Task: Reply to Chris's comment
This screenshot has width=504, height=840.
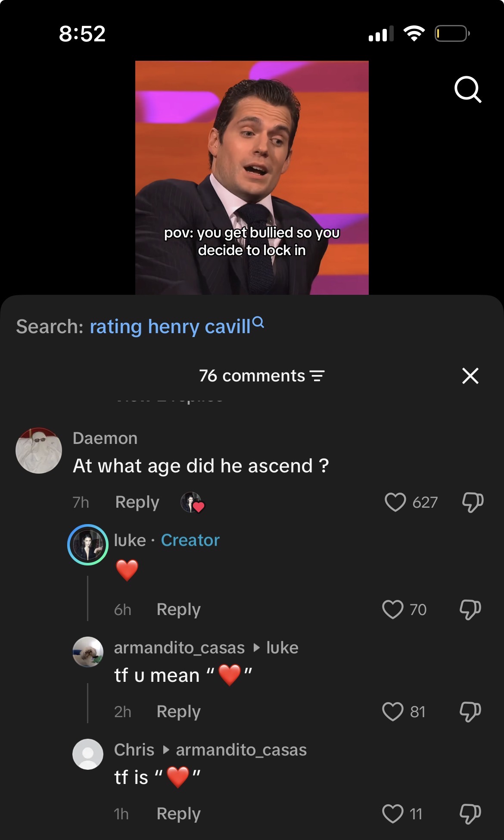Action: click(178, 814)
